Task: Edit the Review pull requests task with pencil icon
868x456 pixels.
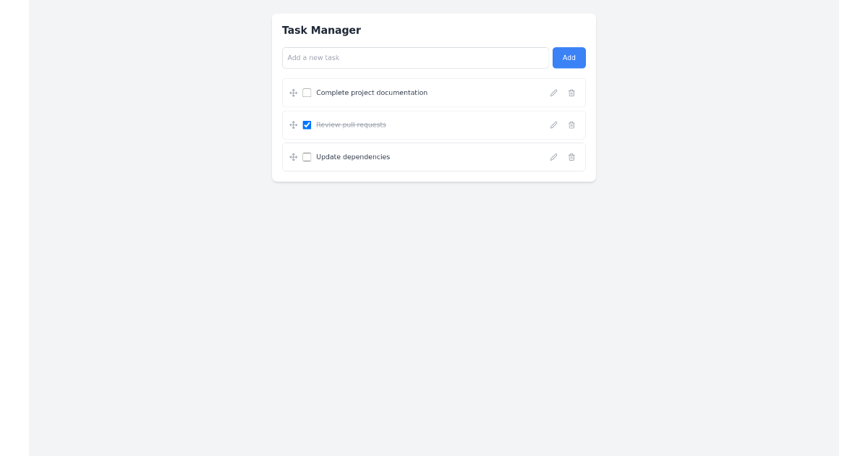Action: click(553, 124)
